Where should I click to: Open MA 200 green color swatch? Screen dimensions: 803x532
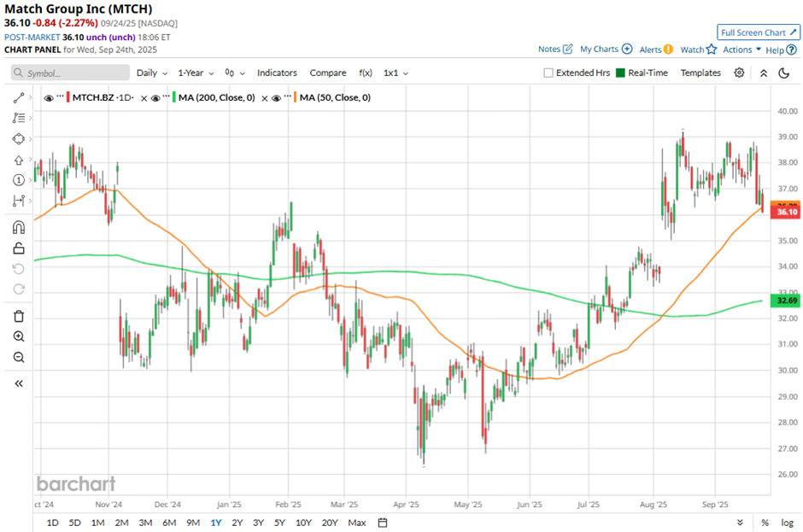tap(174, 97)
